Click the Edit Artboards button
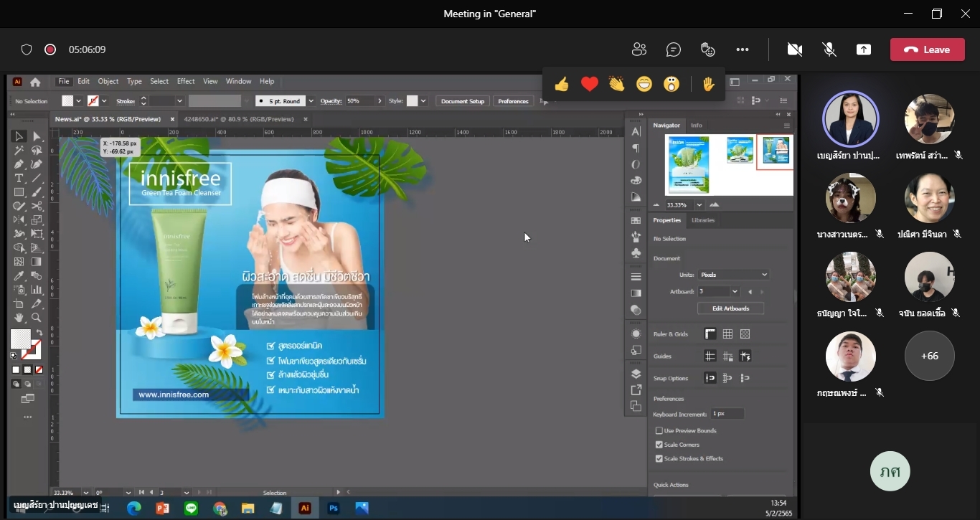980x520 pixels. click(730, 308)
